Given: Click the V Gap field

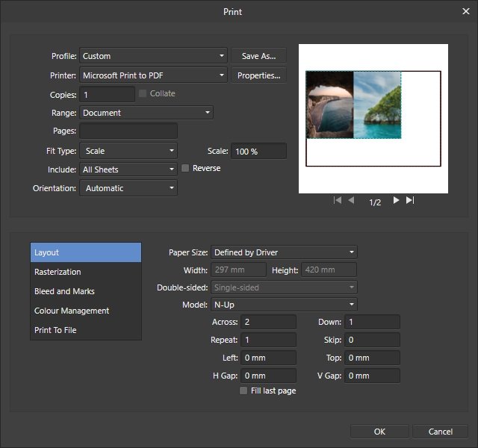Looking at the screenshot, I should coord(372,376).
